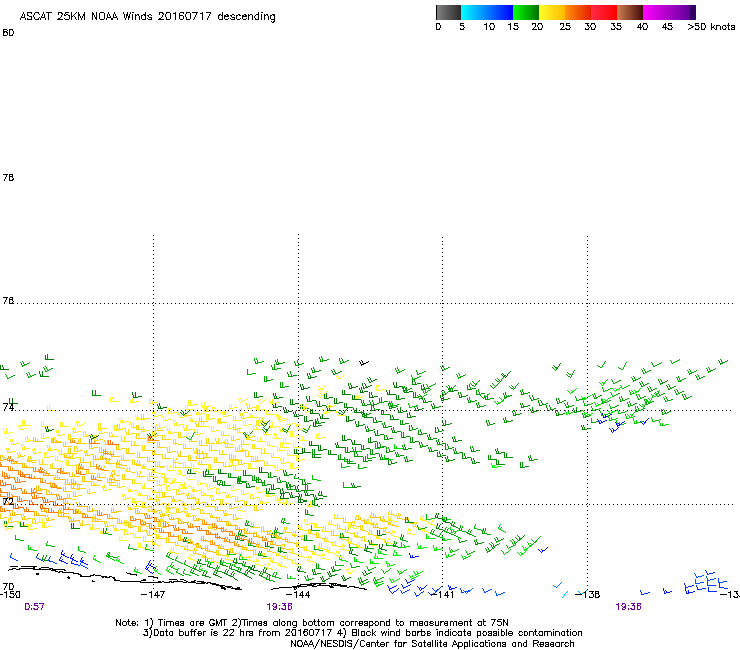
Task: Select the green 15-20 knots color swatch
Action: (526, 12)
